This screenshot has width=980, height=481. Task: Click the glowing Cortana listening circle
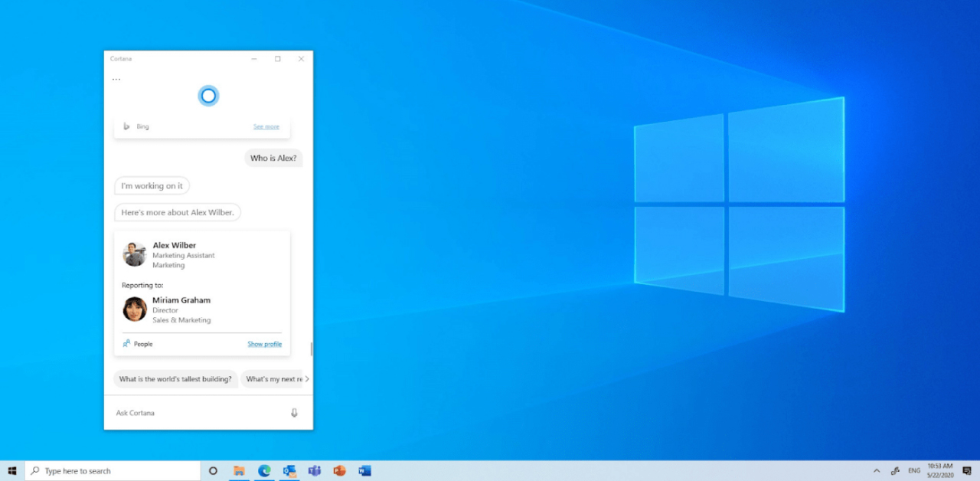click(208, 96)
